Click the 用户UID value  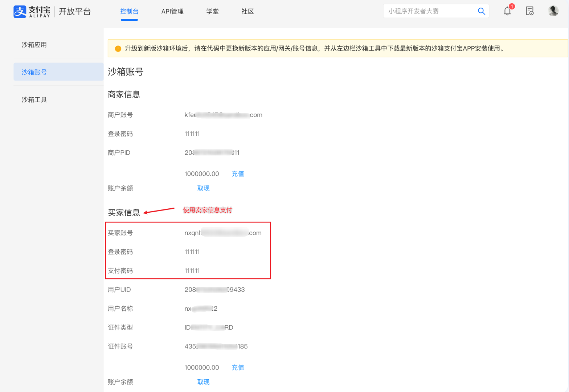tap(214, 290)
